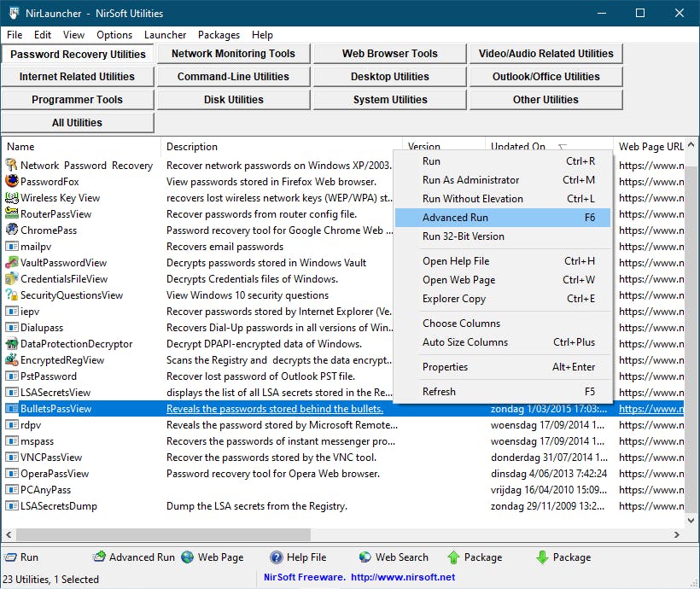Sort by the Description column header
The image size is (700, 589).
point(281,147)
